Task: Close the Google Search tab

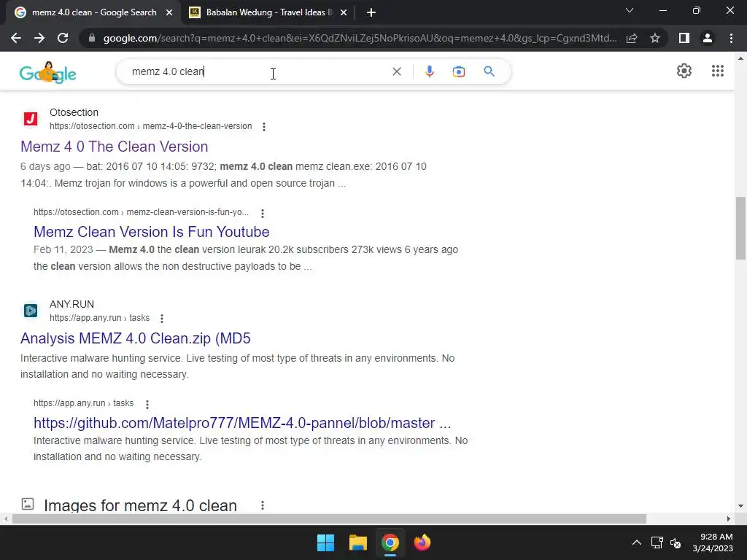Action: [x=169, y=13]
